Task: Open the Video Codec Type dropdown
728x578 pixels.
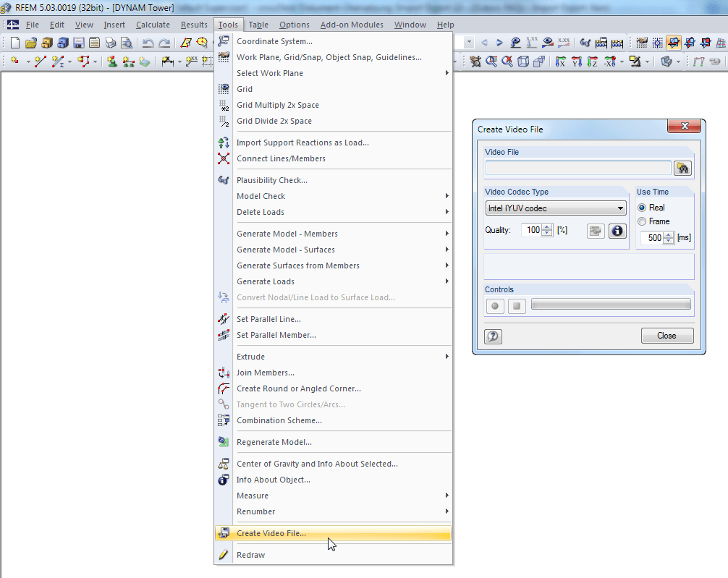Action: click(620, 208)
